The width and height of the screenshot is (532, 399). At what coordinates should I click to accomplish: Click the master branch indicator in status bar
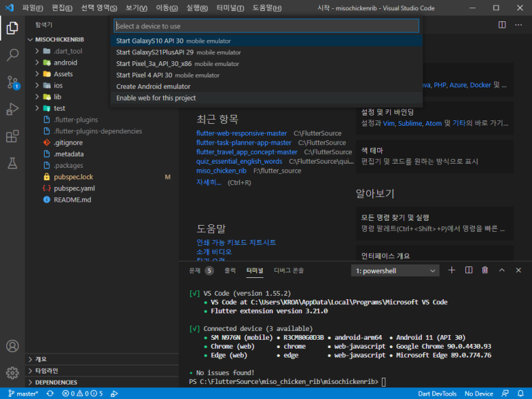pyautogui.click(x=23, y=393)
